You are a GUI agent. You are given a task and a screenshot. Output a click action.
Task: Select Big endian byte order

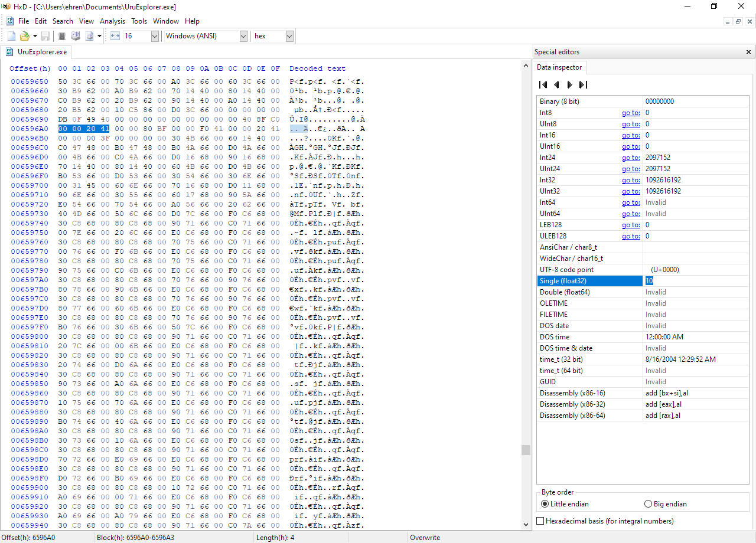pos(666,504)
